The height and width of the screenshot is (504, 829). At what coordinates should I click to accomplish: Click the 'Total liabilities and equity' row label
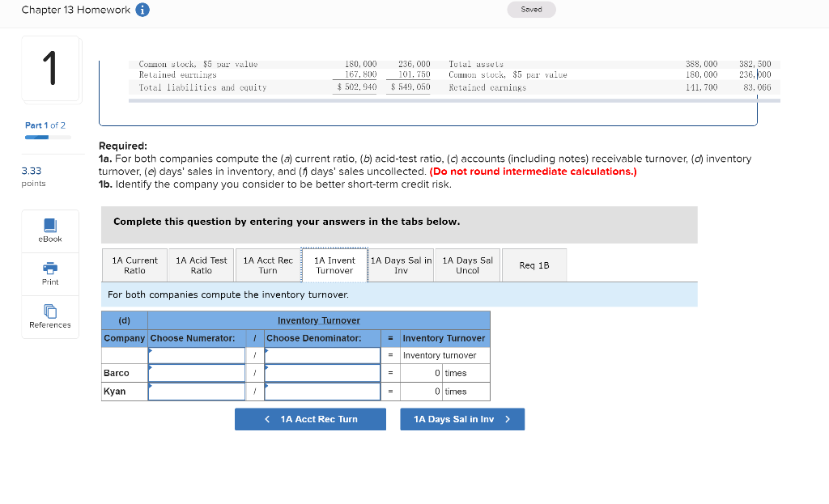[x=202, y=87]
